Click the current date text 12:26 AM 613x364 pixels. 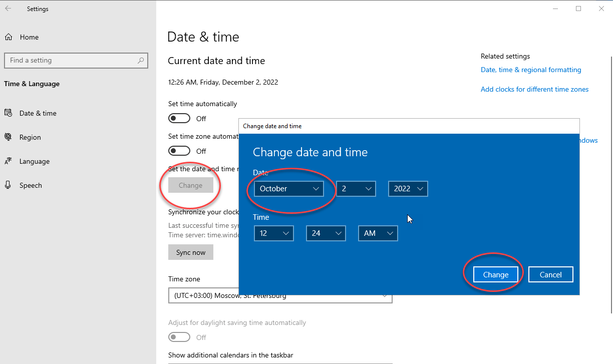tap(223, 82)
